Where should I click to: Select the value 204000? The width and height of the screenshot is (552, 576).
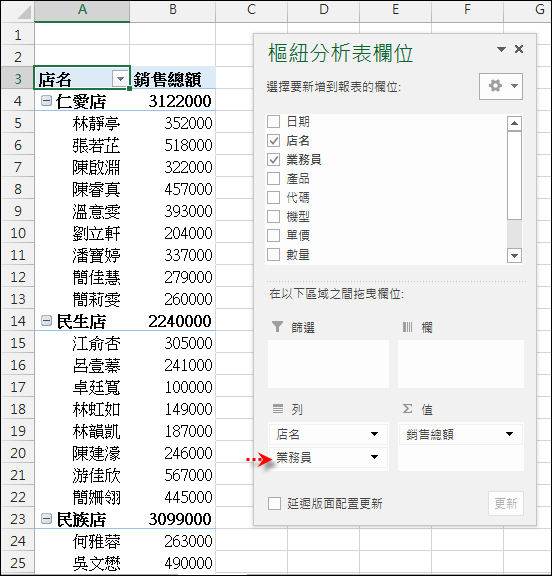(173, 233)
